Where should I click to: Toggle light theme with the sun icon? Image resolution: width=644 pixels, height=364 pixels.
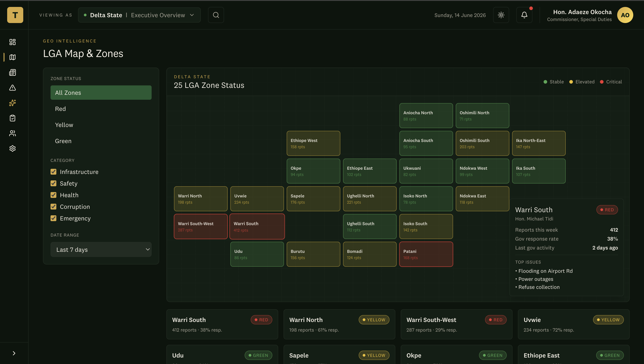coord(501,15)
